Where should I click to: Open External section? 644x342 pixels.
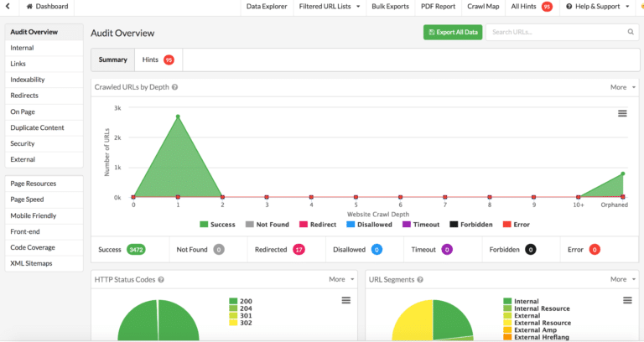tap(44, 160)
